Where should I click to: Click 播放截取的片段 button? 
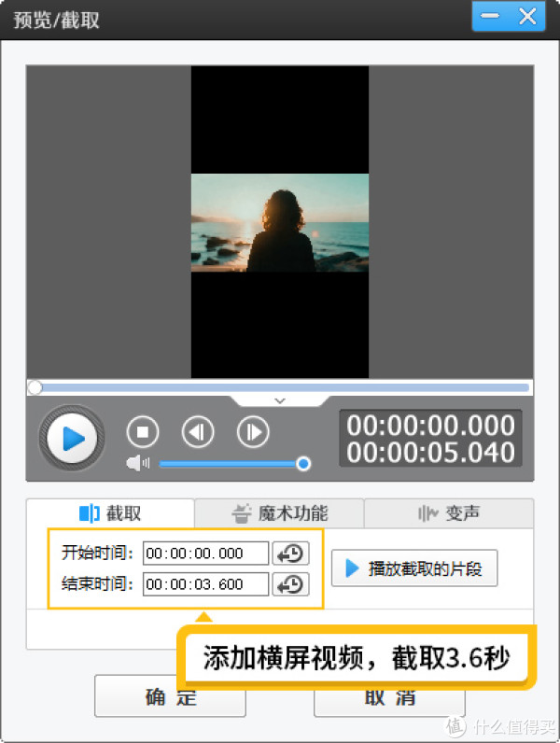[x=414, y=568]
